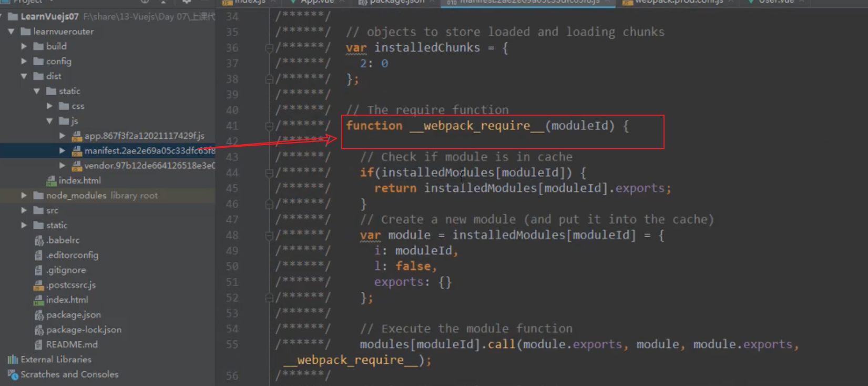Click the build folder icon

coord(38,46)
